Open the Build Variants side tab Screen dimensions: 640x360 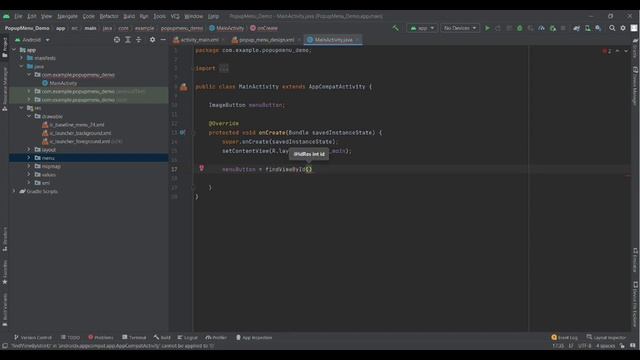pos(4,310)
